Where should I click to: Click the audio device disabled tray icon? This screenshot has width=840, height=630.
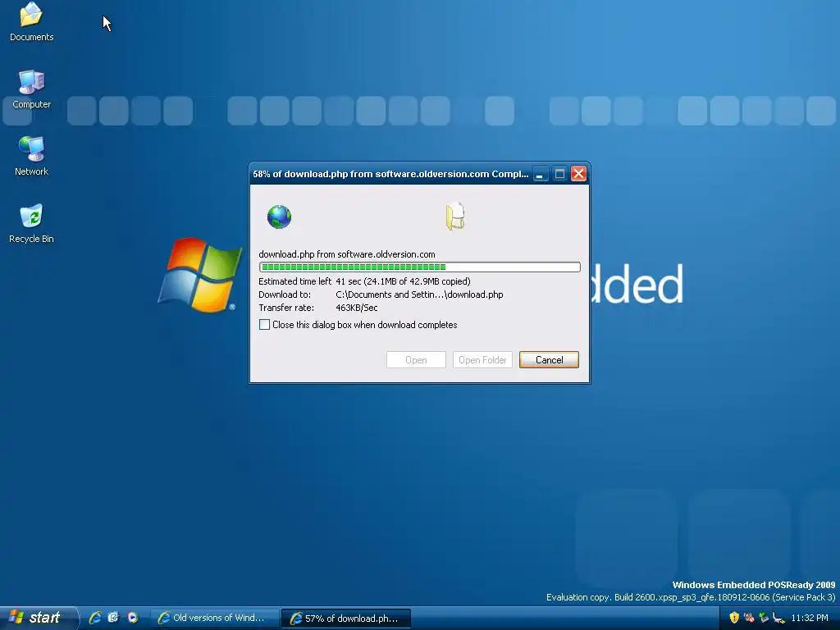coord(749,618)
